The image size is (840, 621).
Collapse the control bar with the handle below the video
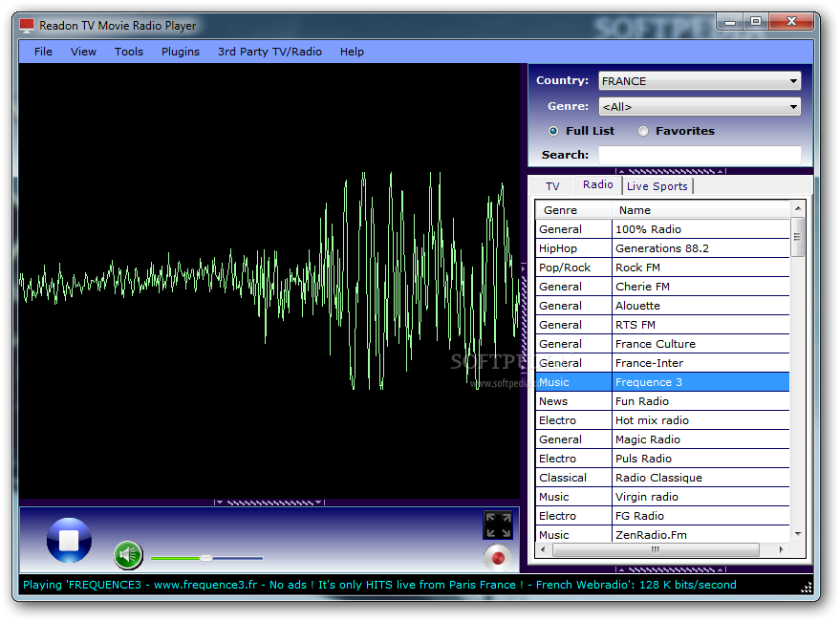pyautogui.click(x=269, y=503)
